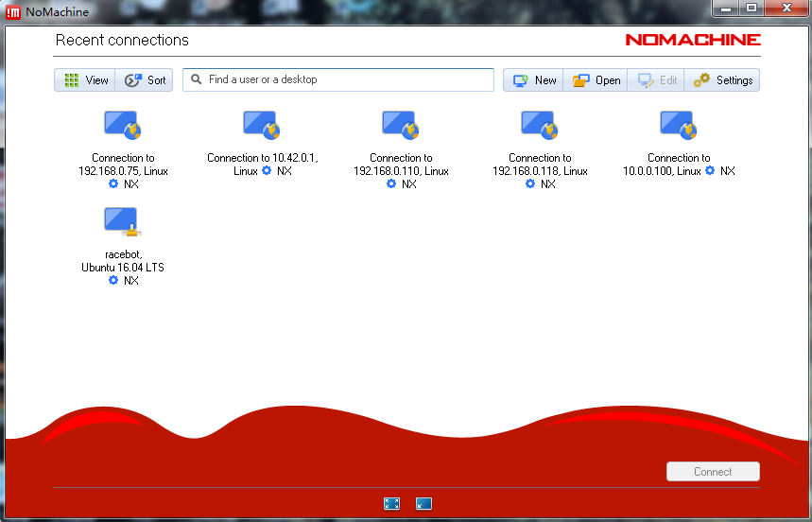Select the 192.168.0.118 connection icon
812x522 pixels.
coord(540,126)
